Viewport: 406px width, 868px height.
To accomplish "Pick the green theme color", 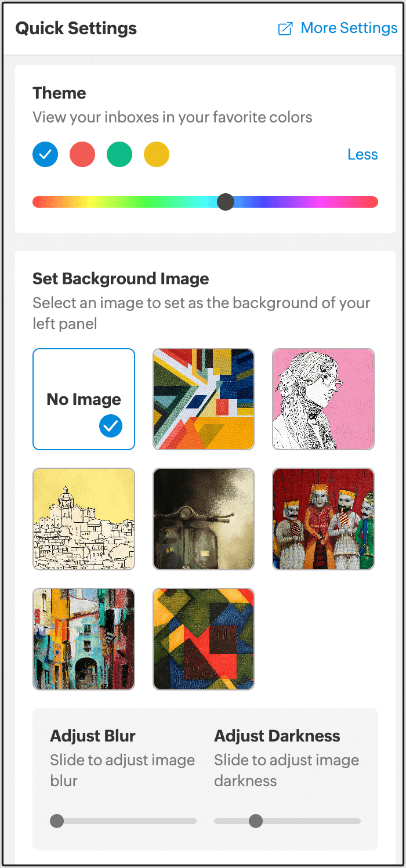I will click(x=119, y=155).
